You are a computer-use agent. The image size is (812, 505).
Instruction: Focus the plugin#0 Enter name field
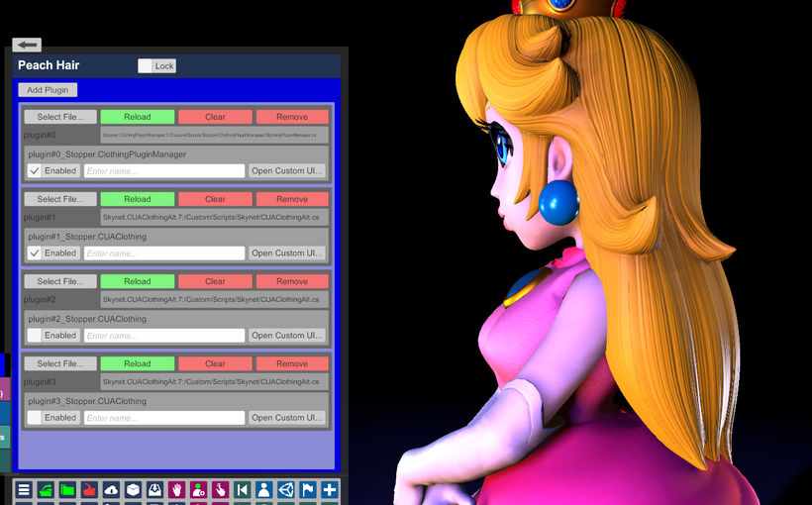[164, 171]
